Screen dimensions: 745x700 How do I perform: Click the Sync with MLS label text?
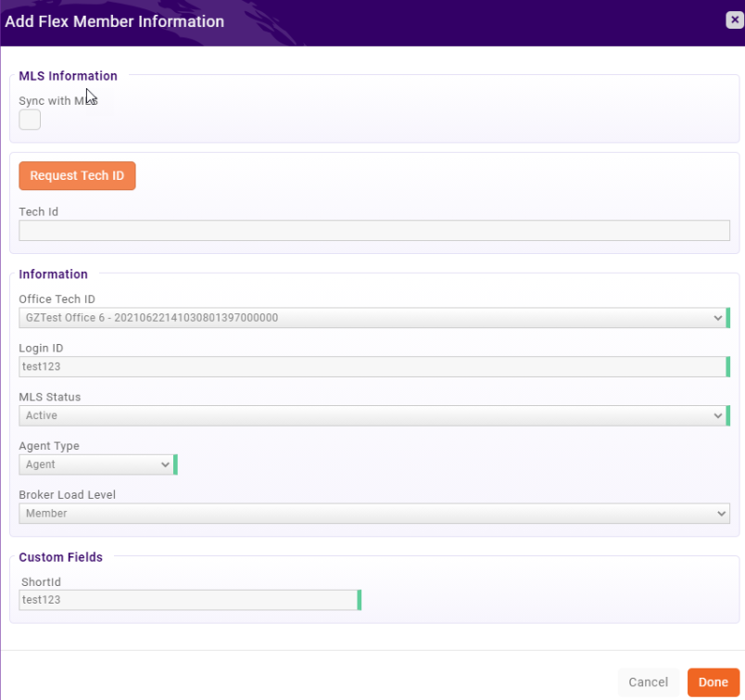pyautogui.click(x=57, y=100)
